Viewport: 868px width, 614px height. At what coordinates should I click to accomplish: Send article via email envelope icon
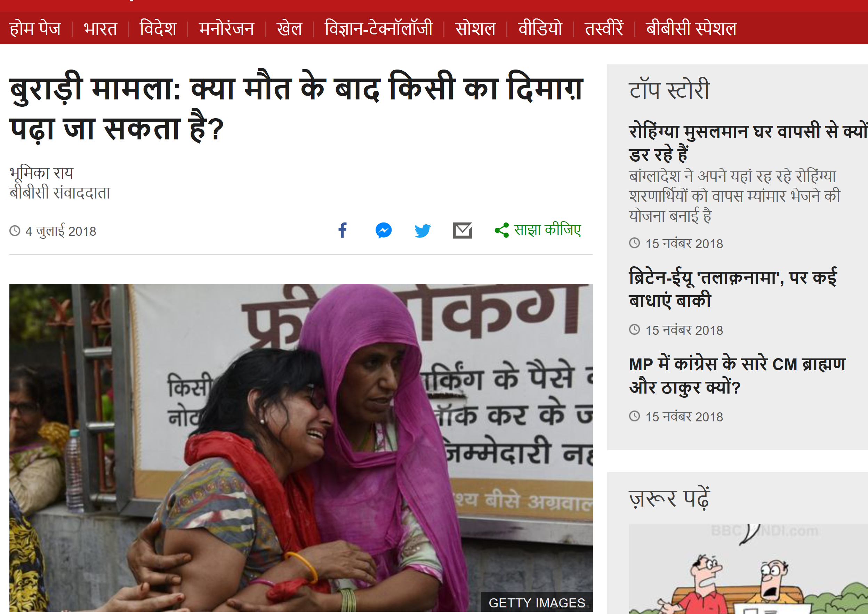463,230
